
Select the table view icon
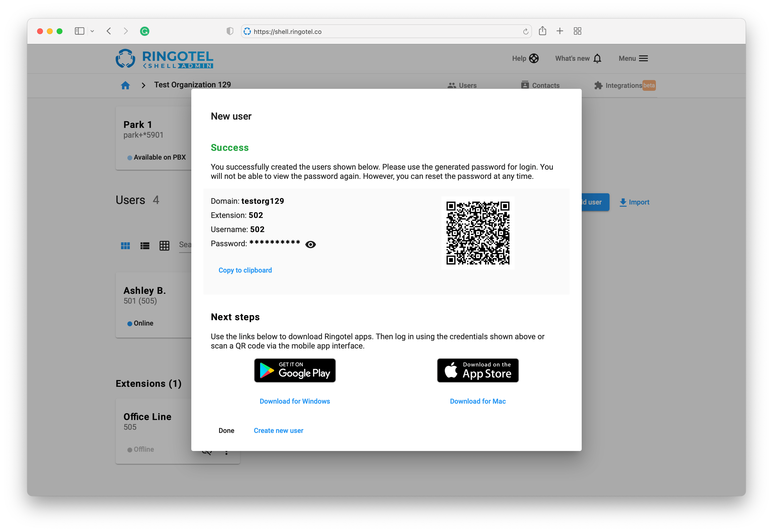click(164, 246)
